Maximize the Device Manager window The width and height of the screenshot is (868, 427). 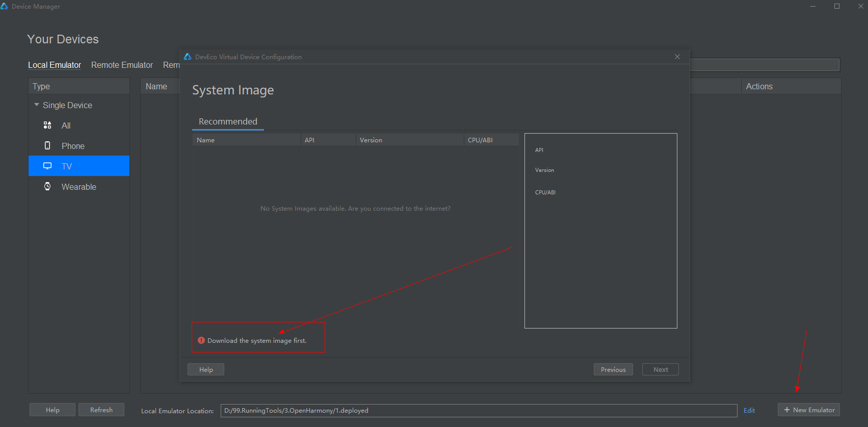(x=837, y=6)
